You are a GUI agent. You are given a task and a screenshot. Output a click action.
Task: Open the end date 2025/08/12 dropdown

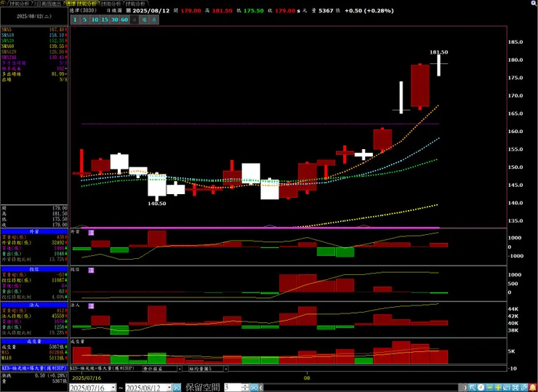[x=169, y=388]
